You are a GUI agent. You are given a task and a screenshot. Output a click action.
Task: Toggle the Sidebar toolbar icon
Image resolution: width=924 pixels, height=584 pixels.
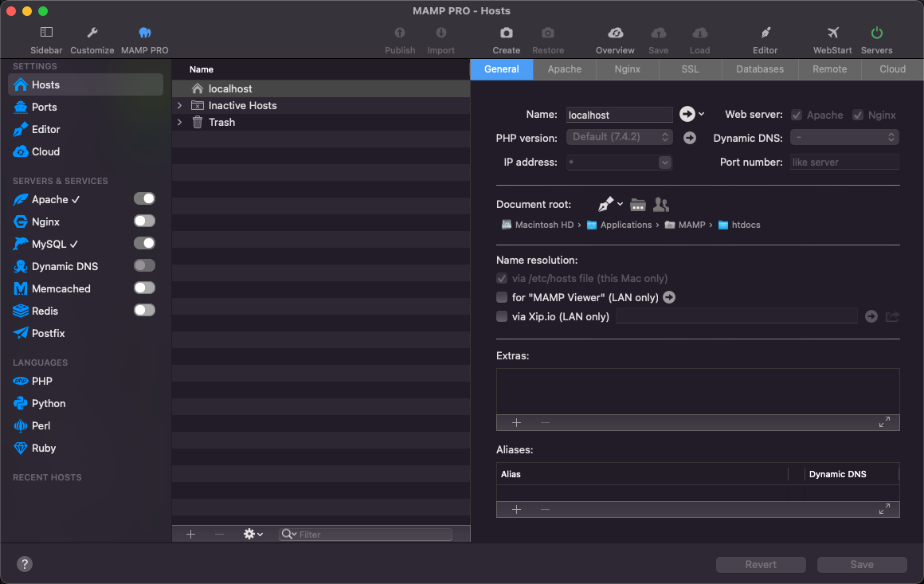pos(46,33)
